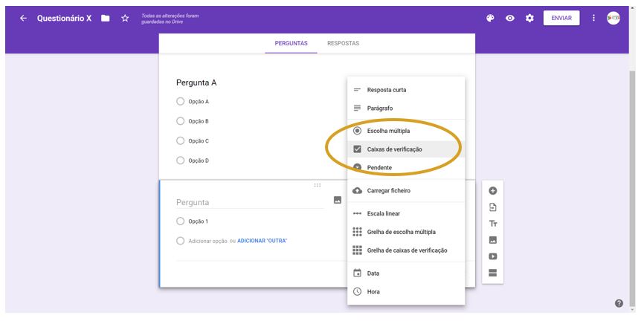The height and width of the screenshot is (321, 644).
Task: Star the Questionário X form
Action: 125,19
